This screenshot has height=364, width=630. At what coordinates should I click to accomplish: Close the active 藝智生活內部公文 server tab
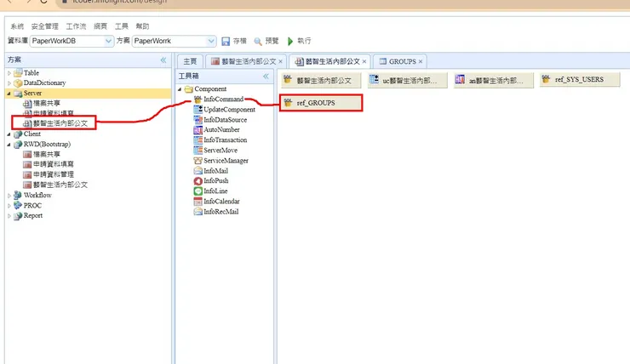tap(364, 61)
